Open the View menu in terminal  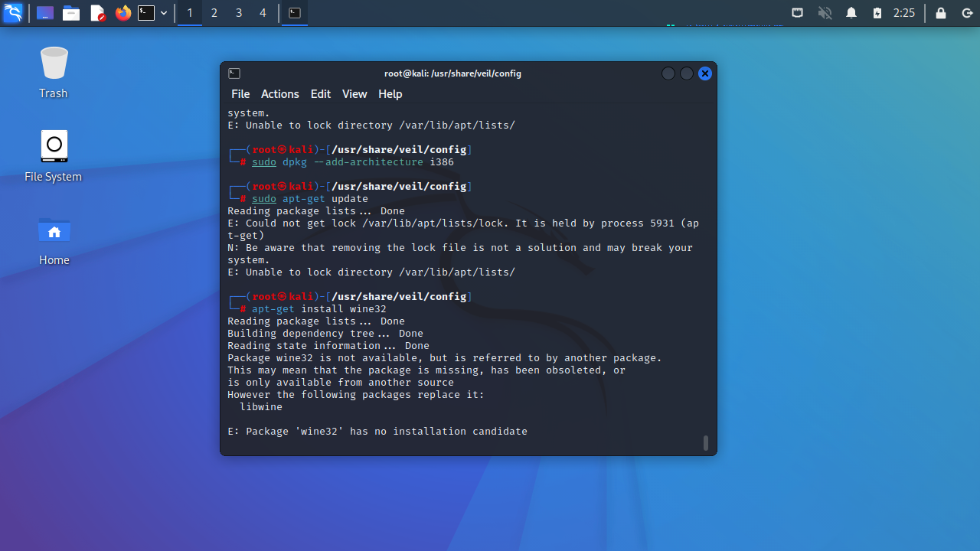354,94
